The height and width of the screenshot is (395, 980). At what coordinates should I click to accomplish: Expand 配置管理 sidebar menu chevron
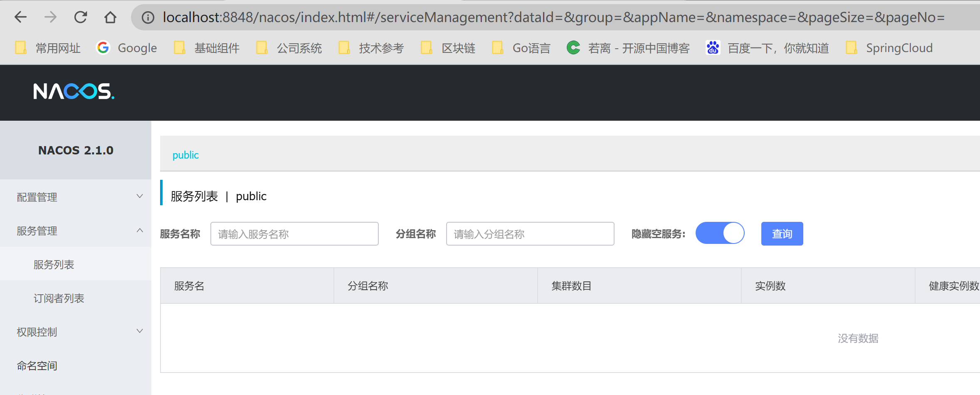point(140,196)
